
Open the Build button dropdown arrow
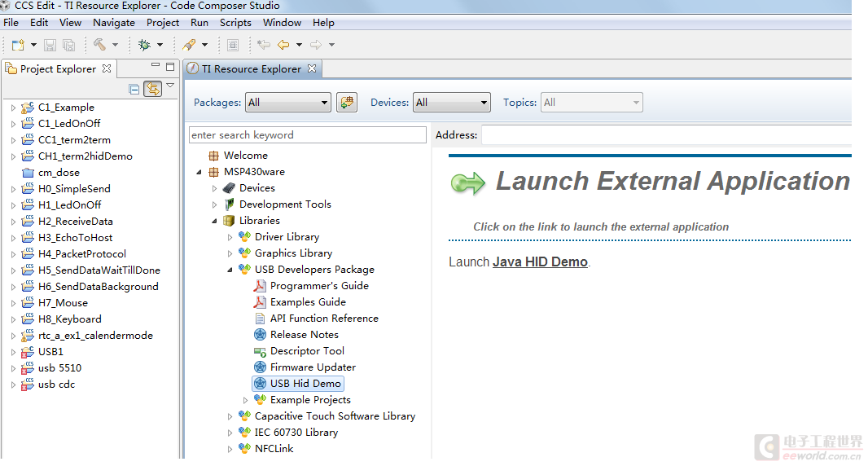[x=115, y=45]
